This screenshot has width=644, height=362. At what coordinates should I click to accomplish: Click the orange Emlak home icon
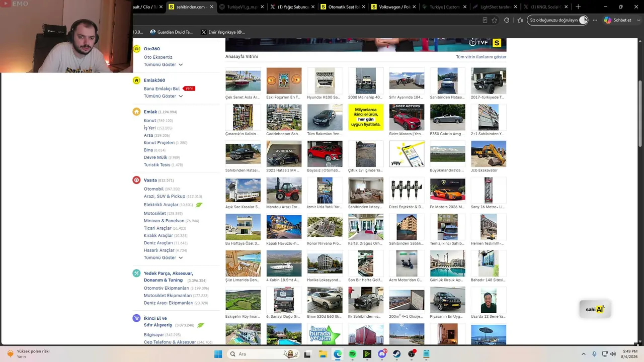136,112
